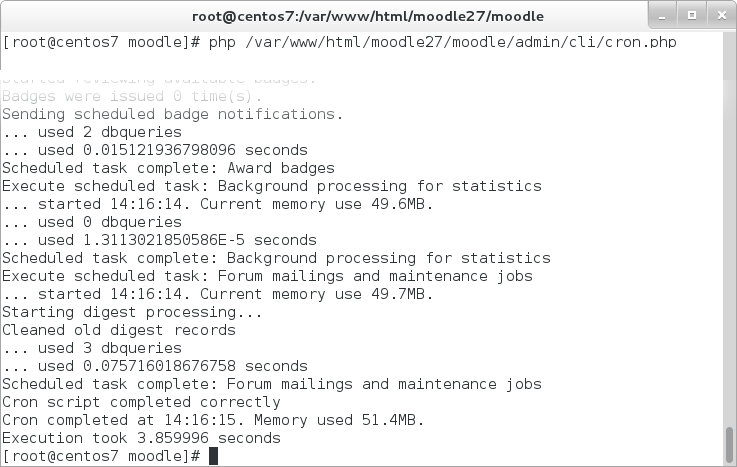Minimize the terminal window

[x=662, y=16]
